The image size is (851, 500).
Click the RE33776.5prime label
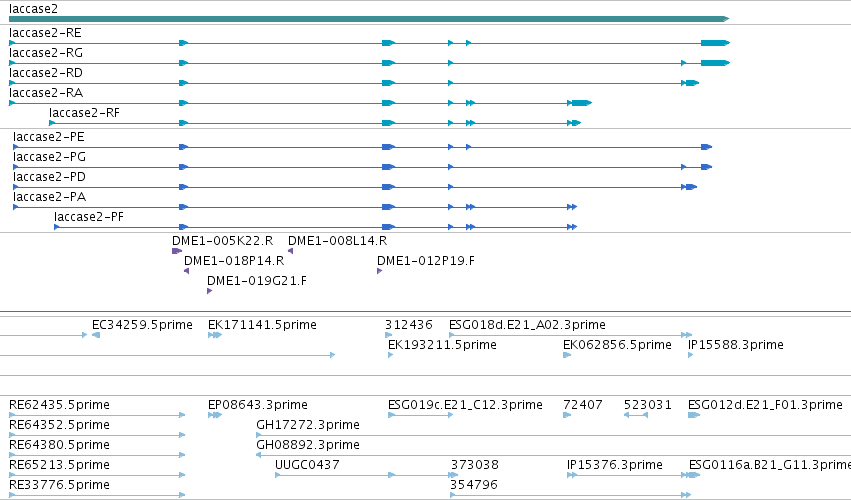click(x=59, y=485)
